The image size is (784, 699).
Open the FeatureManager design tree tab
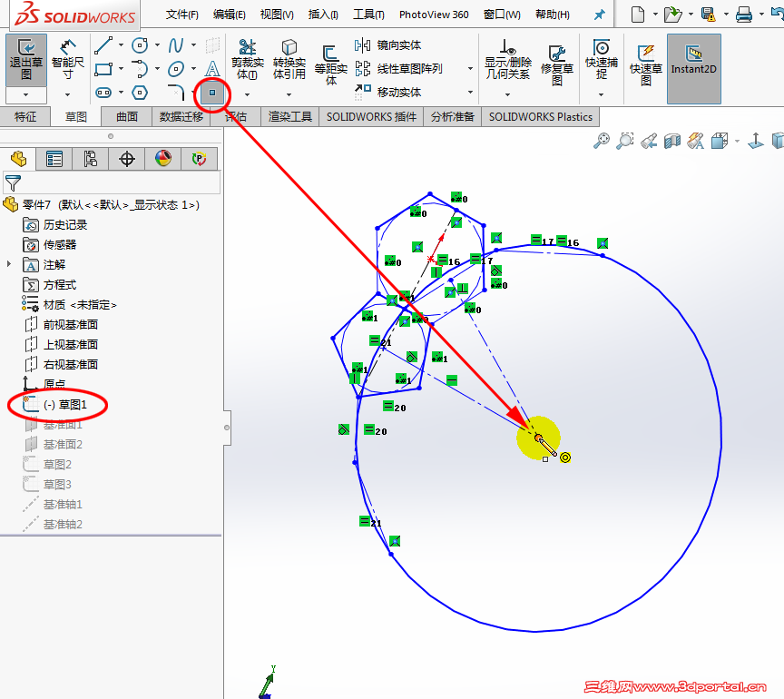point(18,159)
